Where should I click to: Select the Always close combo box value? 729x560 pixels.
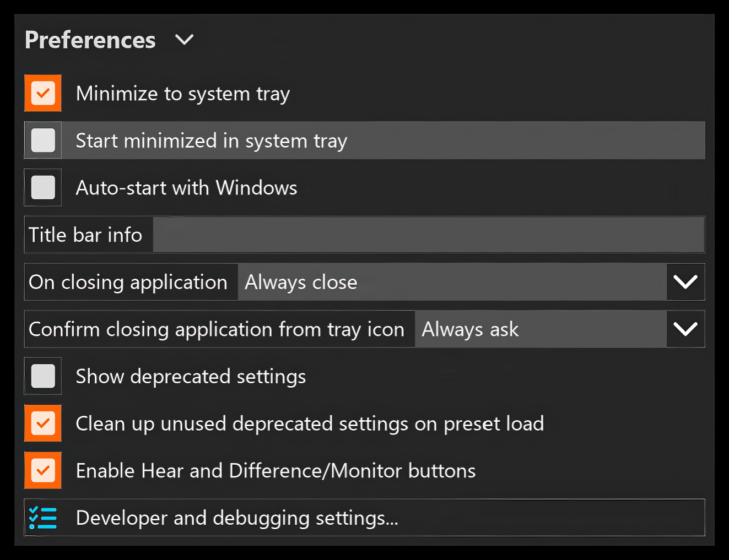tap(452, 282)
